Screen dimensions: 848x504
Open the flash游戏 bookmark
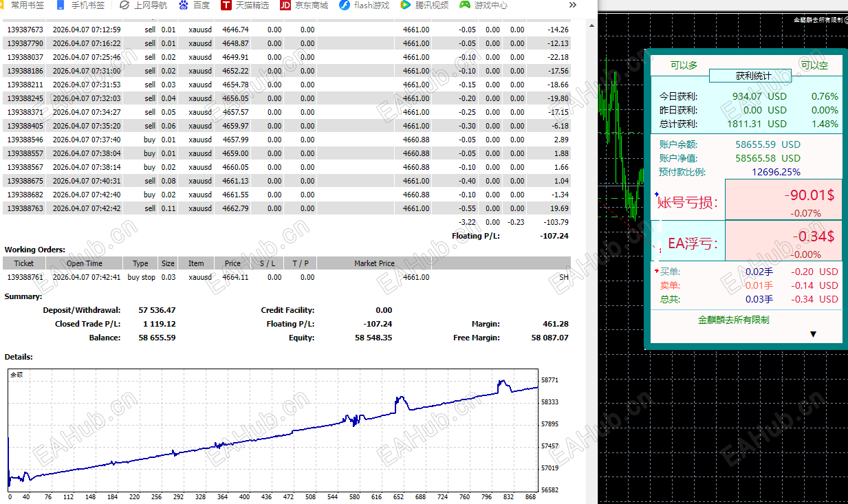(x=364, y=6)
